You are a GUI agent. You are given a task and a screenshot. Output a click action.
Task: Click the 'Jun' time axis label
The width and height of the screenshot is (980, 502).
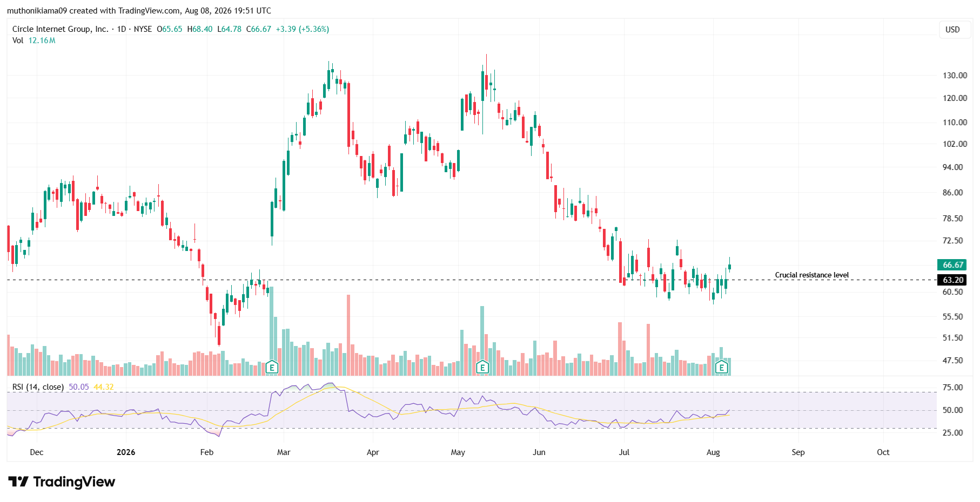pyautogui.click(x=539, y=452)
